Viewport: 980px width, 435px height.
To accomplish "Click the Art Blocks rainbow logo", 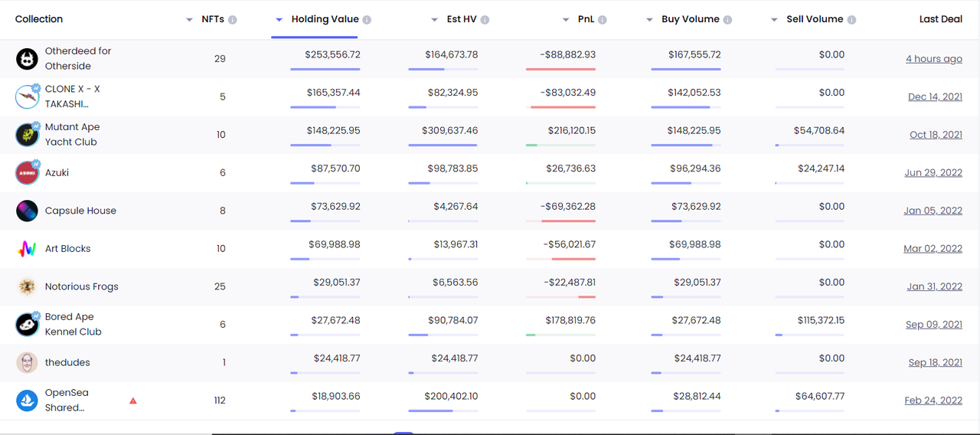I will point(27,249).
